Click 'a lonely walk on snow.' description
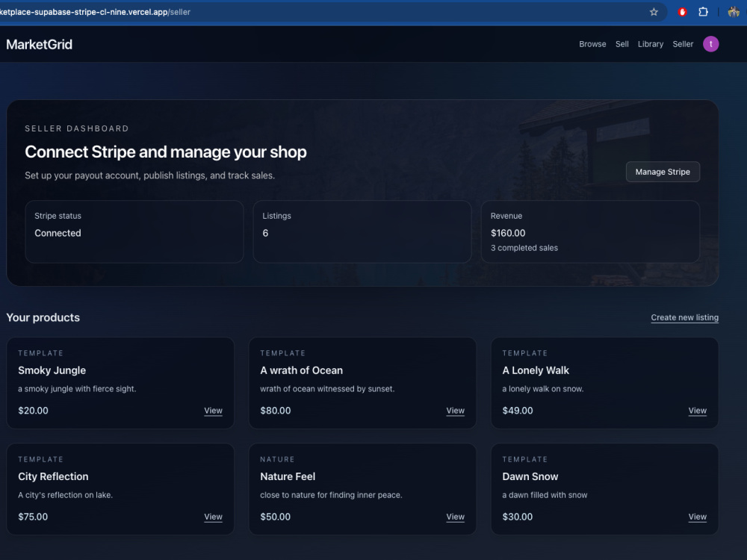Image resolution: width=747 pixels, height=560 pixels. [542, 389]
